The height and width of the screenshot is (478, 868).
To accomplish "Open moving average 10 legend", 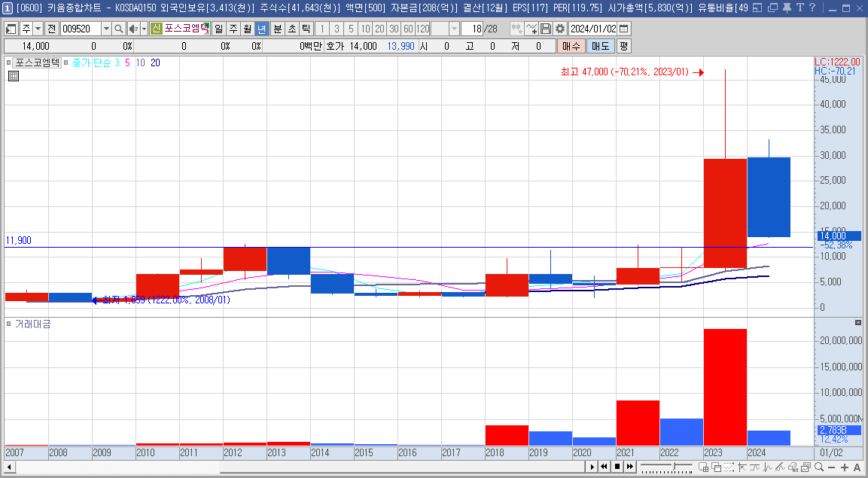I will pyautogui.click(x=141, y=63).
